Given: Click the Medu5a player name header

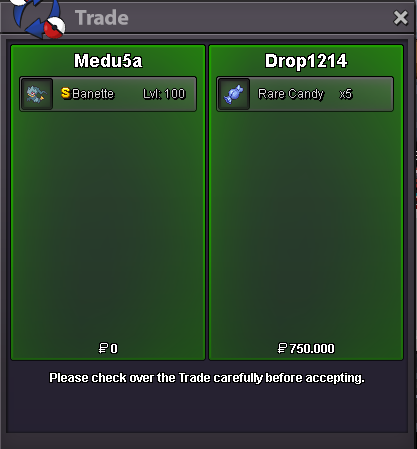Looking at the screenshot, I should click(108, 61).
